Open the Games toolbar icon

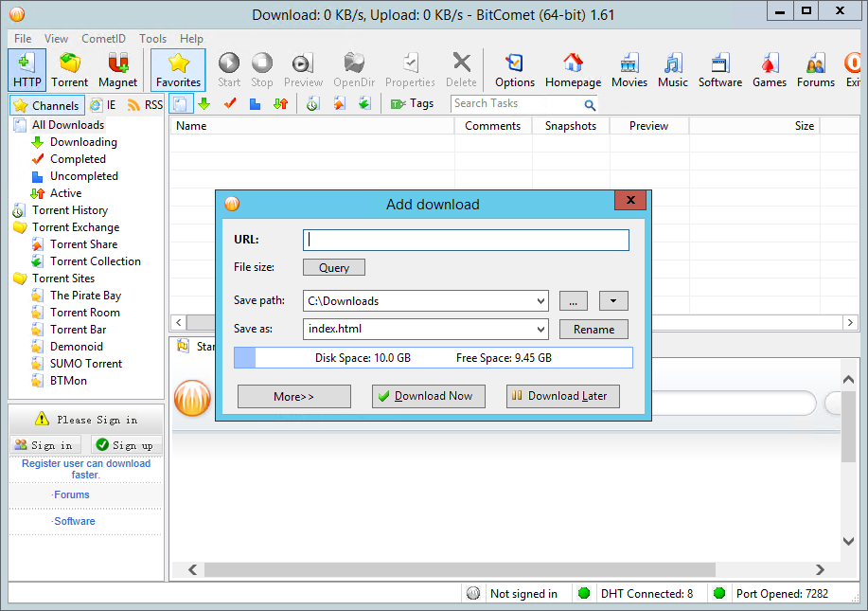[x=770, y=70]
